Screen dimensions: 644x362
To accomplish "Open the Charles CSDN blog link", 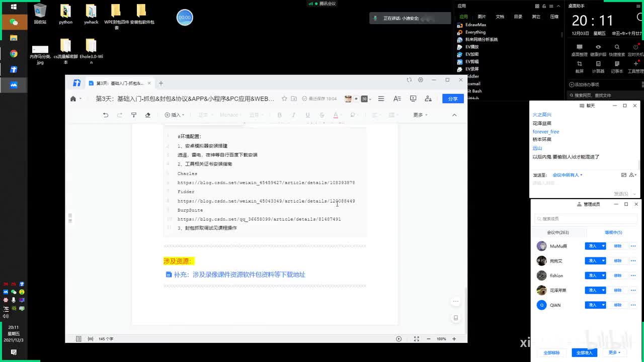I will [266, 183].
